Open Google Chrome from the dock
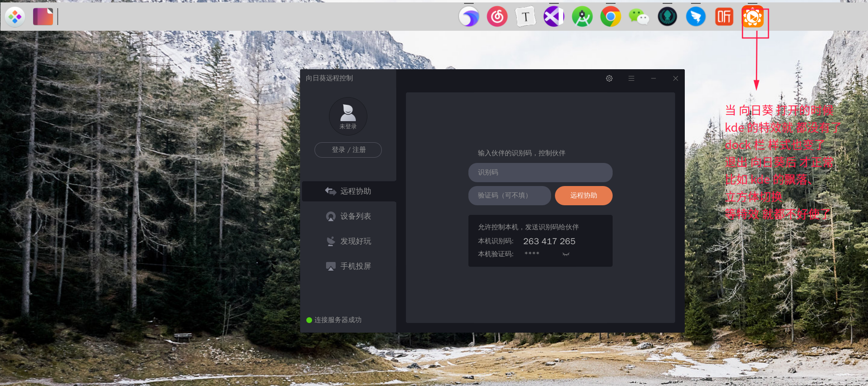Image resolution: width=868 pixels, height=386 pixels. [611, 17]
